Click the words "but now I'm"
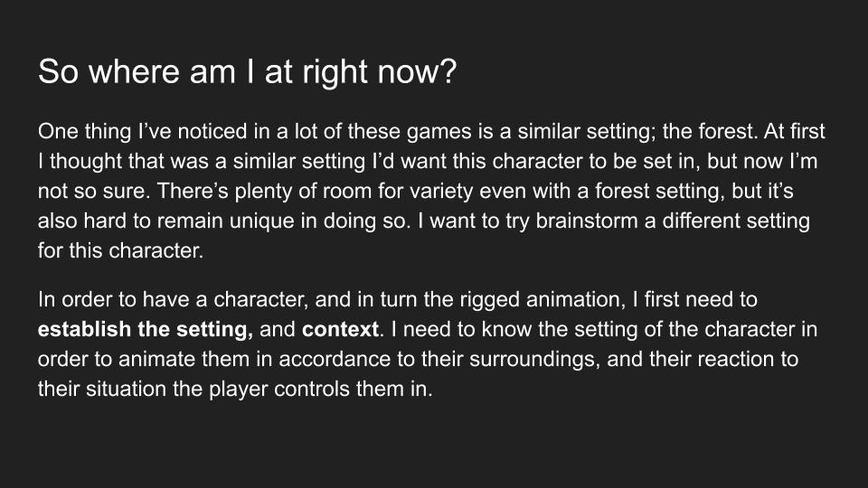Screen dimensions: 868x488 tap(761, 162)
